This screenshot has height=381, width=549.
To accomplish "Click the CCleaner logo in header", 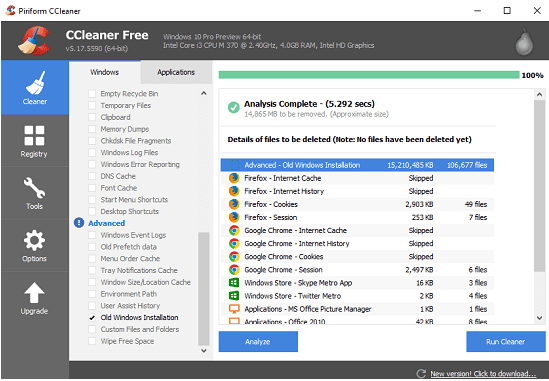I will [x=34, y=41].
